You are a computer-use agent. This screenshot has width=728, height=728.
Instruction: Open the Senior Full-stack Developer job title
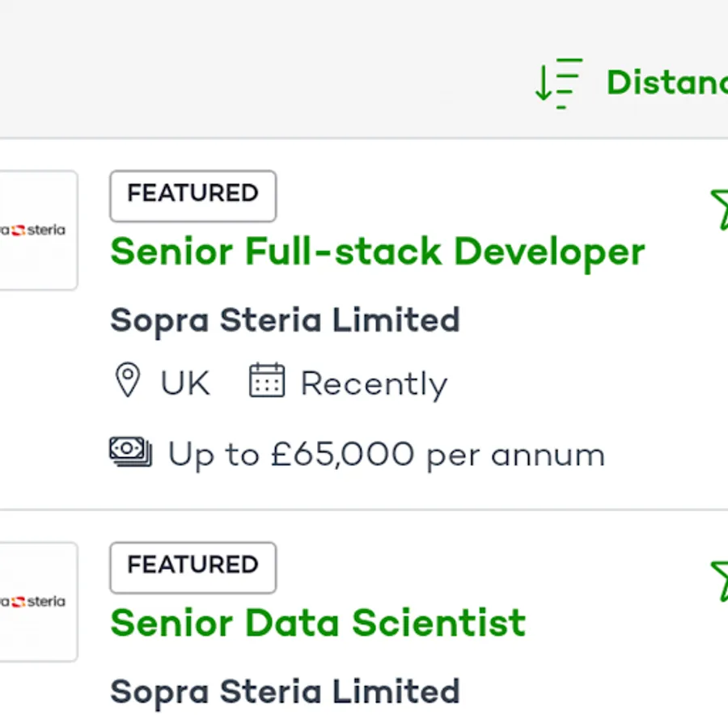click(377, 252)
